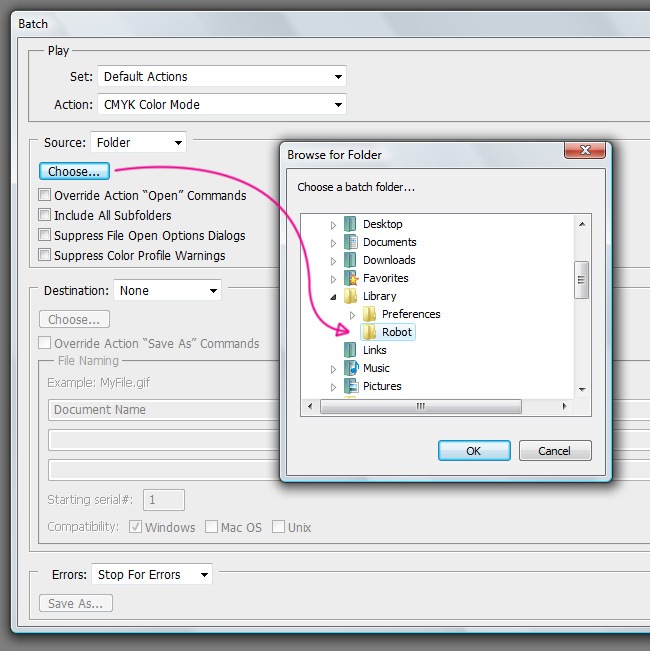
Task: Click the Preferences folder icon
Action: (369, 314)
